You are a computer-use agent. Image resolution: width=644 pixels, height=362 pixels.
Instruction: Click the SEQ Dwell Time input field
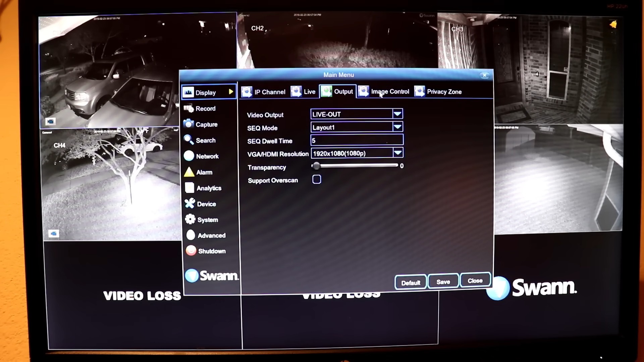click(x=357, y=140)
